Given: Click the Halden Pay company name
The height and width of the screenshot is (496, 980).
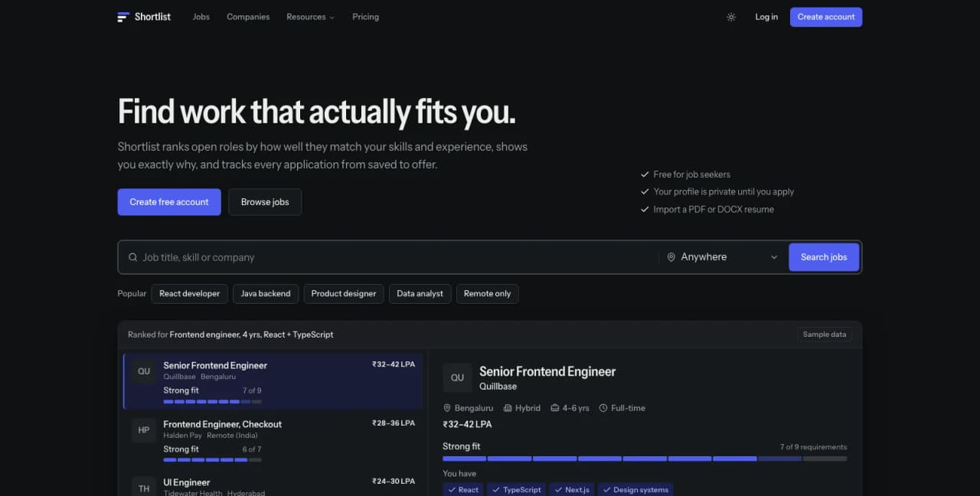Looking at the screenshot, I should click(x=182, y=436).
